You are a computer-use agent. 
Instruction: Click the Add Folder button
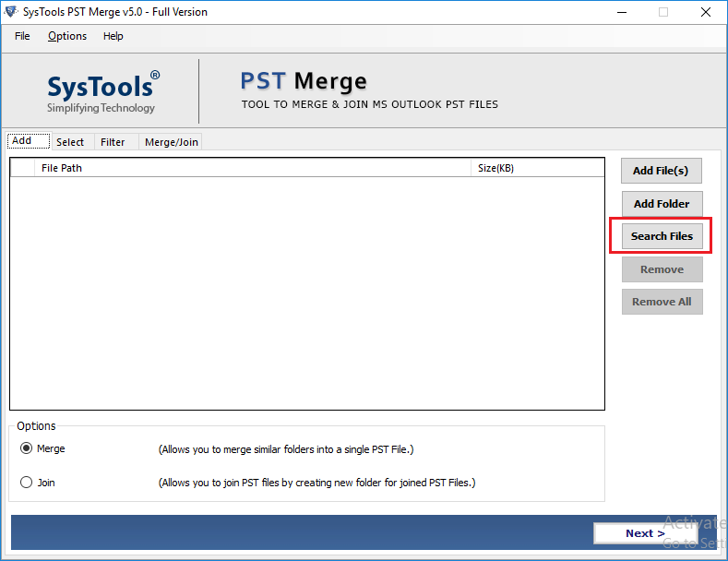click(662, 204)
